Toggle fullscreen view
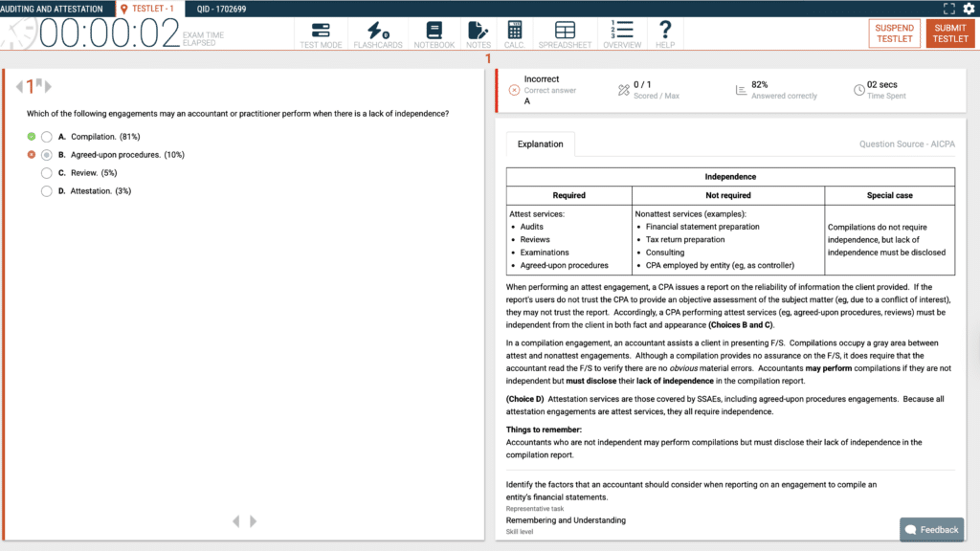 pyautogui.click(x=948, y=8)
